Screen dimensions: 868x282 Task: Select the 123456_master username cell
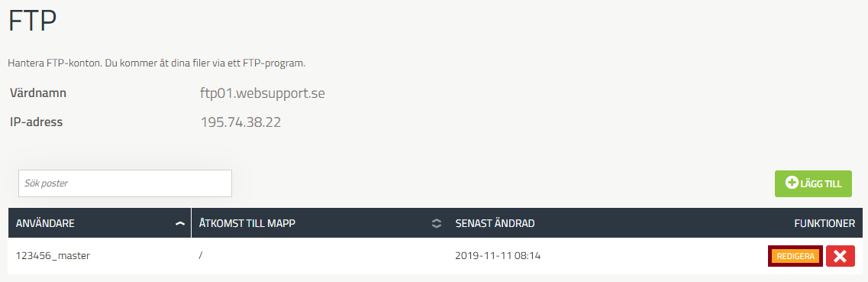pyautogui.click(x=53, y=256)
